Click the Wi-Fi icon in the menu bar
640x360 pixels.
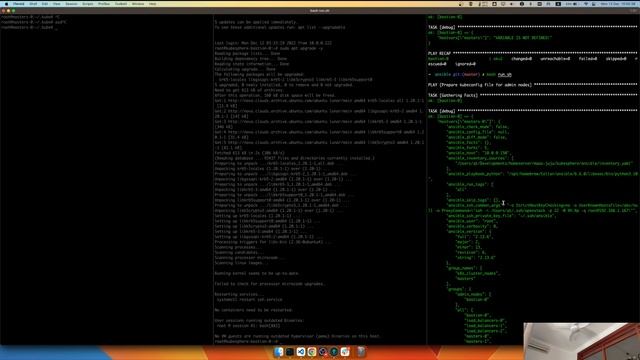[x=586, y=4]
